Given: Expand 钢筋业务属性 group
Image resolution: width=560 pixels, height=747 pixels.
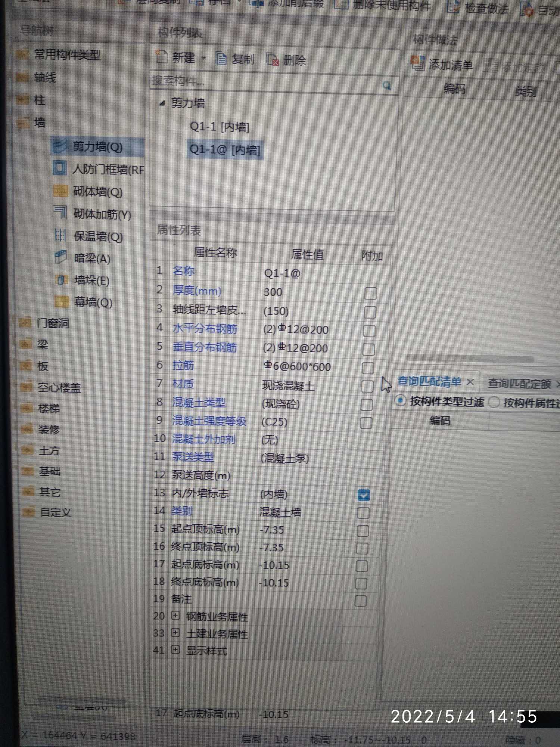Looking at the screenshot, I should (175, 616).
